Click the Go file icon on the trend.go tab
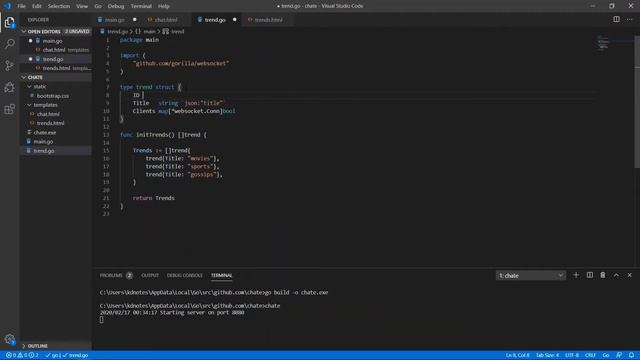640x360 pixels. [x=199, y=20]
